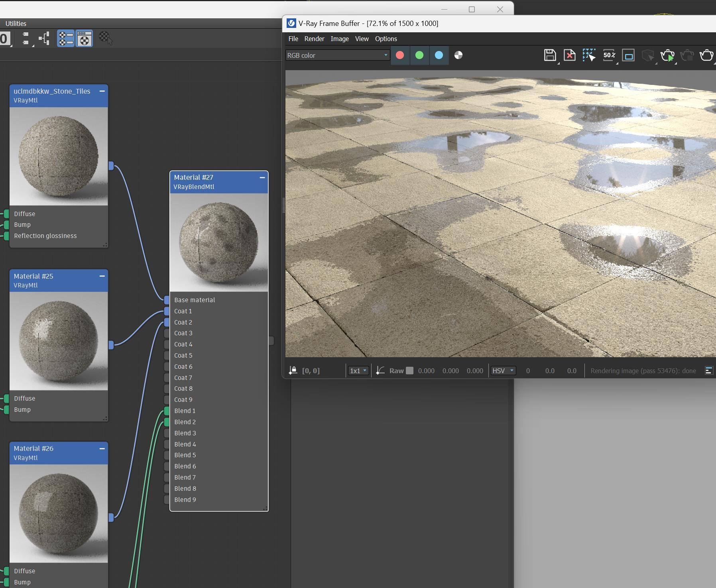
Task: Click the V-Ray logo in frame buffer title
Action: [x=291, y=23]
